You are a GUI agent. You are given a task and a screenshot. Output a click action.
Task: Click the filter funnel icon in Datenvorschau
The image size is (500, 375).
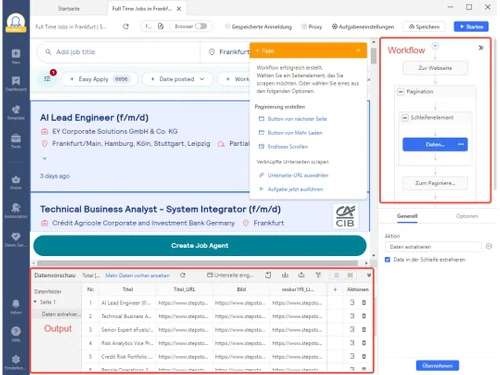click(x=318, y=275)
